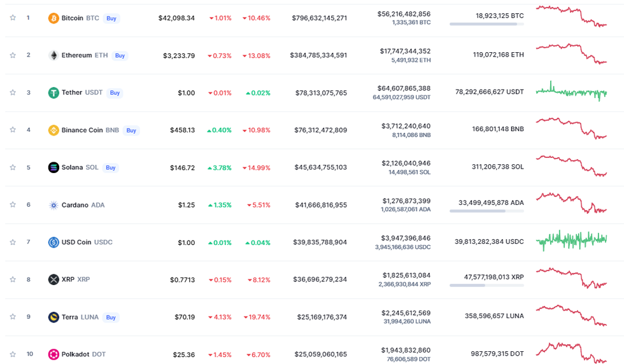Click the Binance Coin logo icon
Image resolution: width=624 pixels, height=364 pixels.
pyautogui.click(x=53, y=130)
